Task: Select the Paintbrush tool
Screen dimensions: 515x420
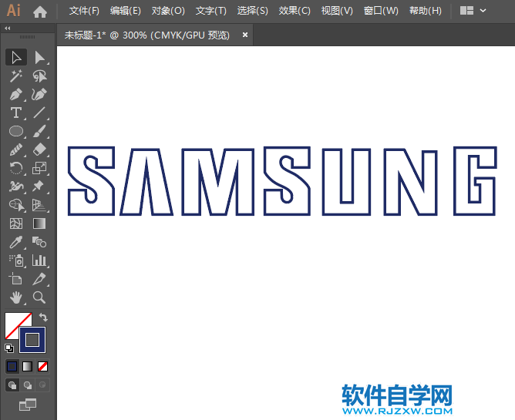Action: [x=40, y=131]
